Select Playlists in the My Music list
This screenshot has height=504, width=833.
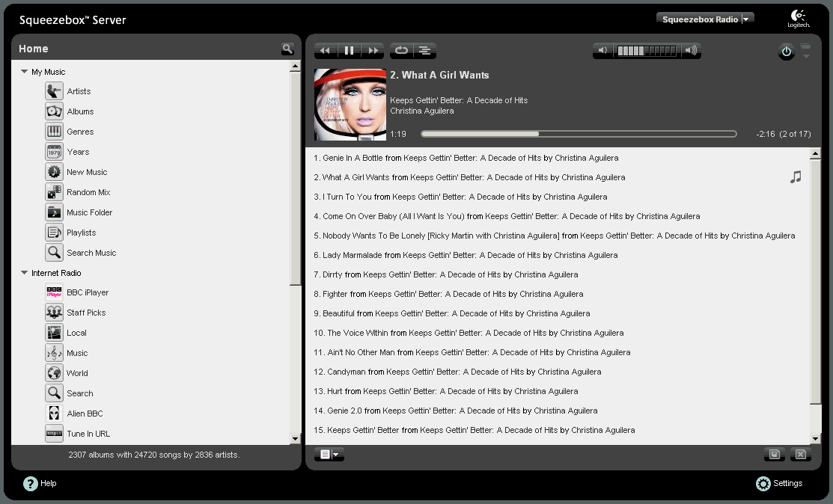point(81,233)
